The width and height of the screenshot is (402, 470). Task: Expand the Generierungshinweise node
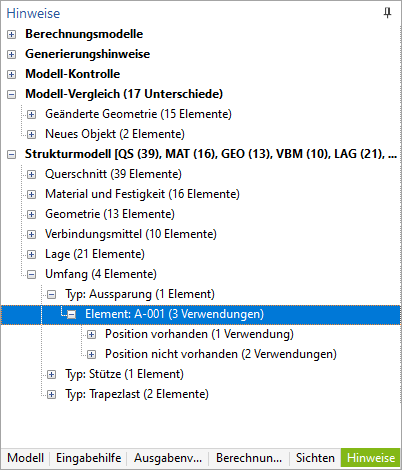pos(11,54)
